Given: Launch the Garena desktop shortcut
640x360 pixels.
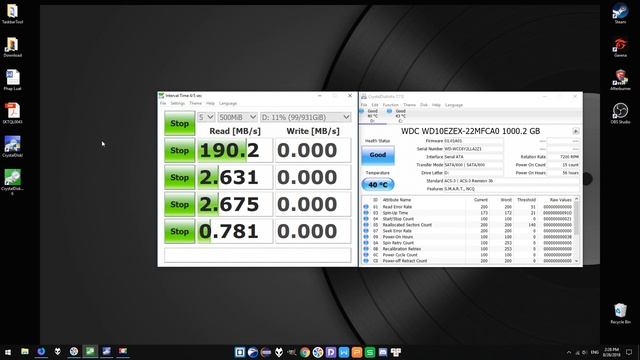Looking at the screenshot, I should 620,47.
